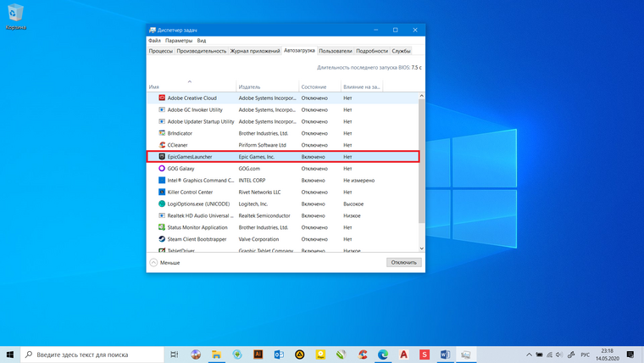Open the Параметры menu
Viewport: 644px width, 363px height.
point(179,41)
